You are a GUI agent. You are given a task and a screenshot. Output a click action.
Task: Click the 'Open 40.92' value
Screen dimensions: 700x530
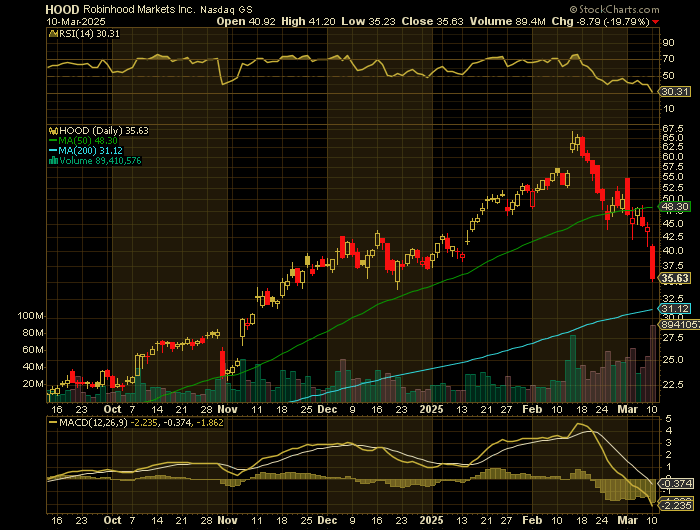pyautogui.click(x=246, y=21)
